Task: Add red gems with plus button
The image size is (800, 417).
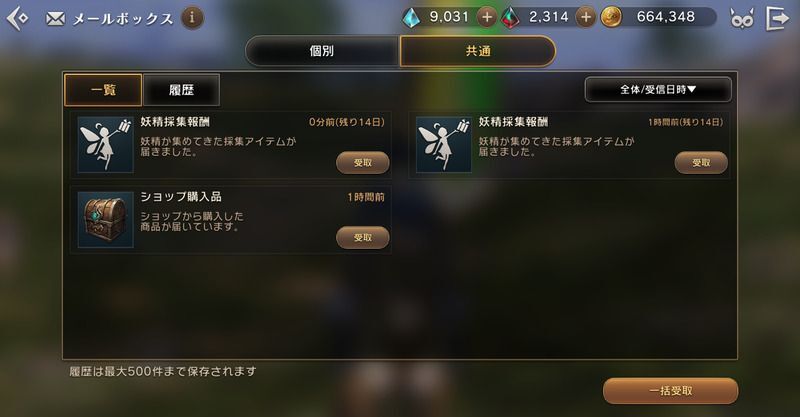Action: coord(586,17)
